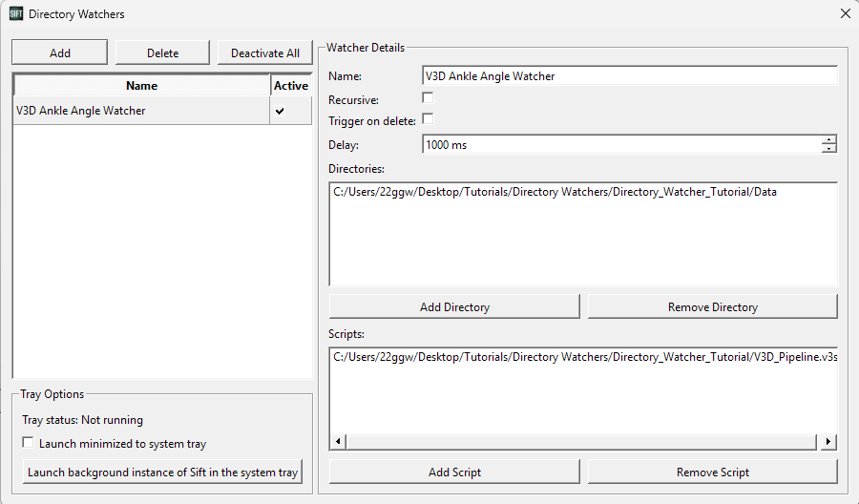
Task: Click the Active column header
Action: (291, 86)
